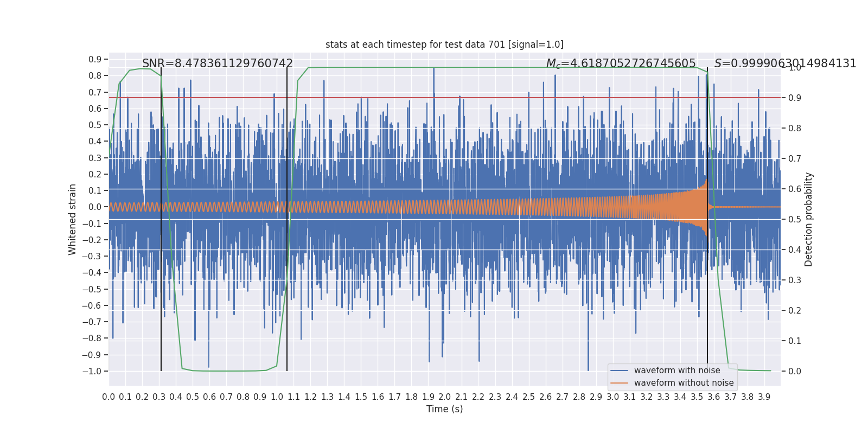This screenshot has height=434, width=868.
Task: Click the Mc=4.6187052726745605 chirp mass annotation
Action: tap(621, 63)
